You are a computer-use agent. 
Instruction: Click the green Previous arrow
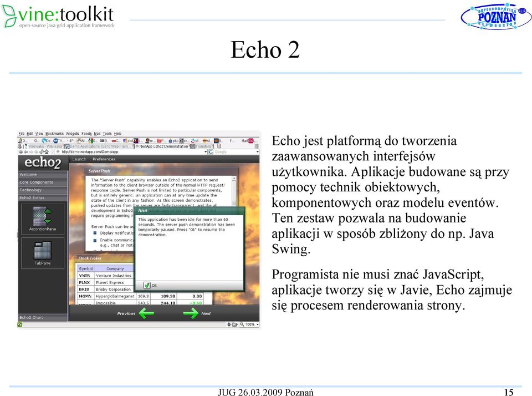click(x=146, y=313)
